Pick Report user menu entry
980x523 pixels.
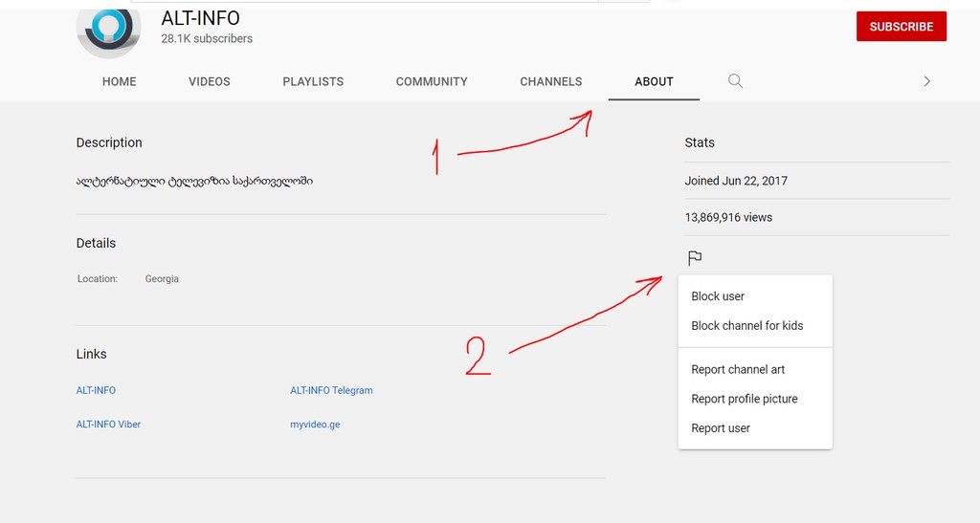755,428
